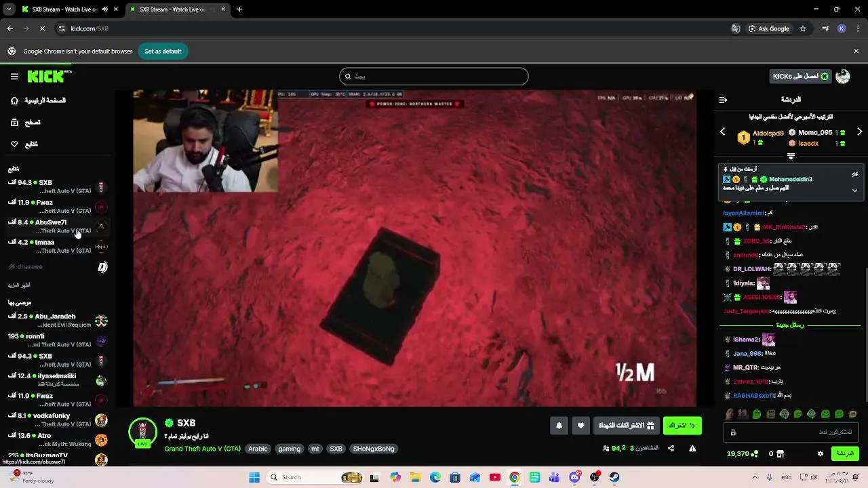Click SXB streamer avatar with LIVE badge
The width and height of the screenshot is (868, 488).
pos(142,434)
